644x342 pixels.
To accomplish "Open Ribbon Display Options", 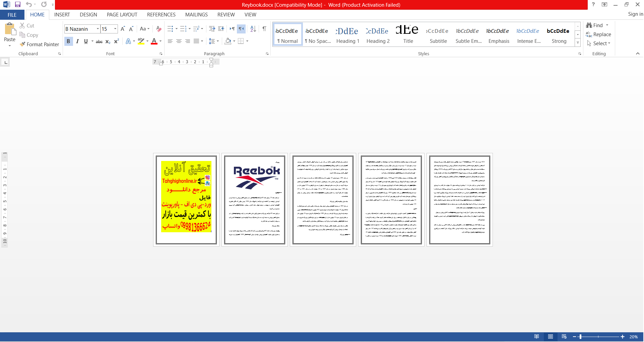I will (x=604, y=4).
